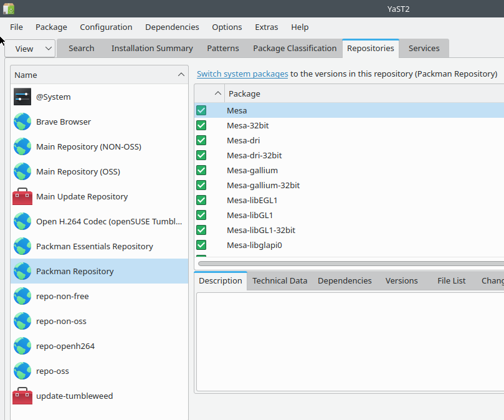Click the Brave Browser repository icon

[22, 122]
